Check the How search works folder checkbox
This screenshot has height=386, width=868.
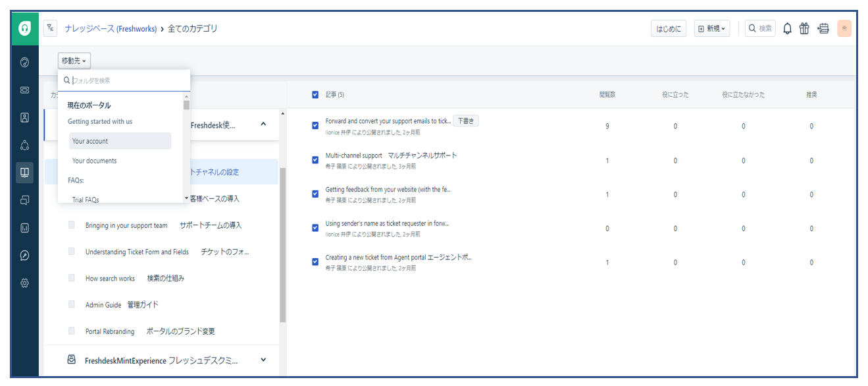point(72,278)
